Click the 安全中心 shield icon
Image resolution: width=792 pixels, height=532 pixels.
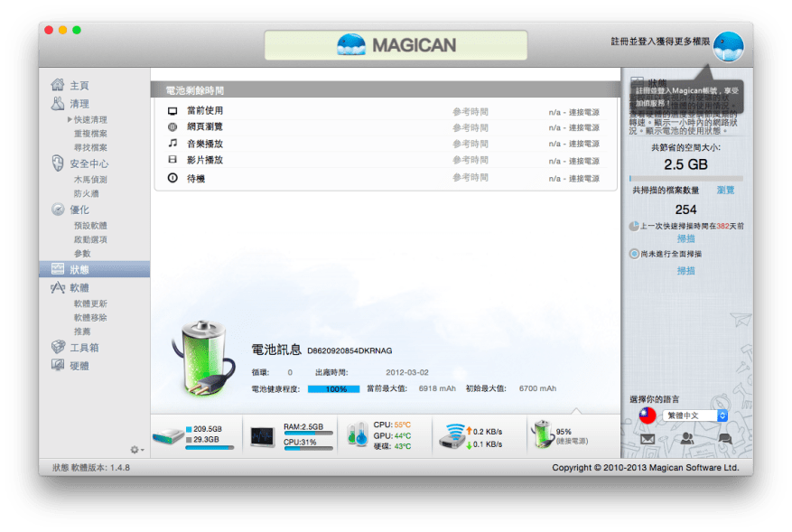tap(58, 163)
